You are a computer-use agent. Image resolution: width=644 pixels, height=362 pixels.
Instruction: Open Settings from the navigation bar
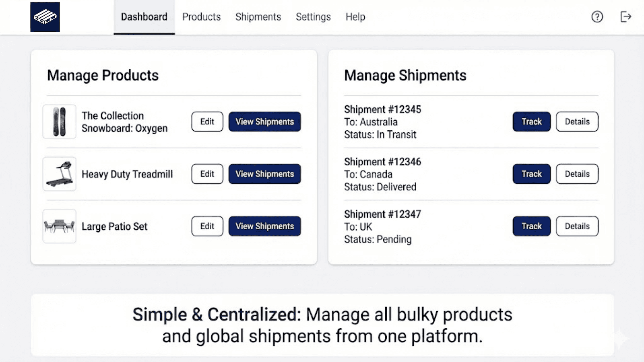pyautogui.click(x=313, y=17)
